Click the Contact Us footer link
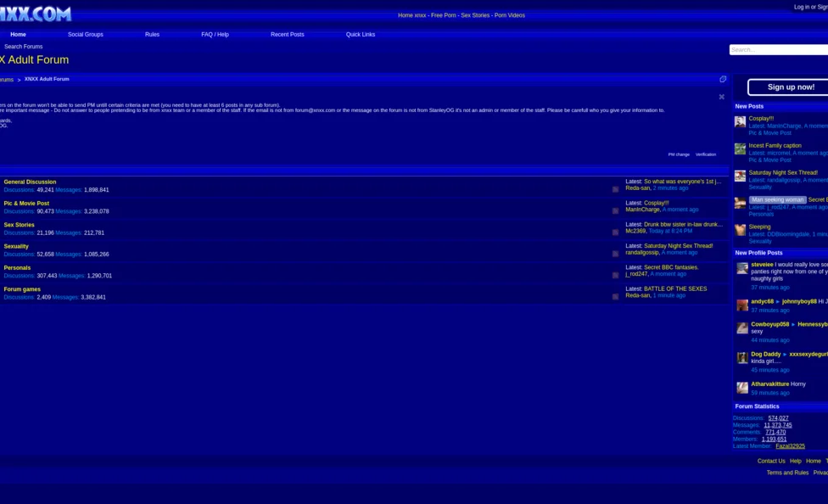The width and height of the screenshot is (828, 504). [x=771, y=462]
